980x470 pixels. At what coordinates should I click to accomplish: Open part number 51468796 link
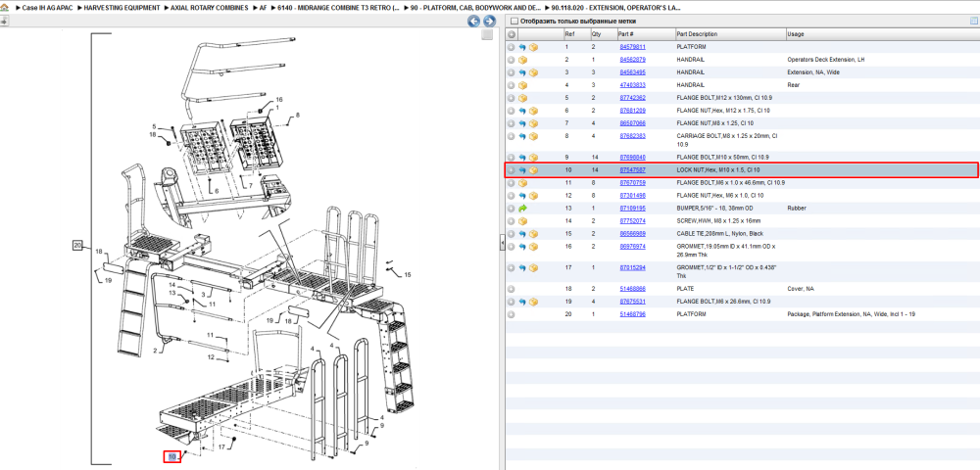point(632,314)
